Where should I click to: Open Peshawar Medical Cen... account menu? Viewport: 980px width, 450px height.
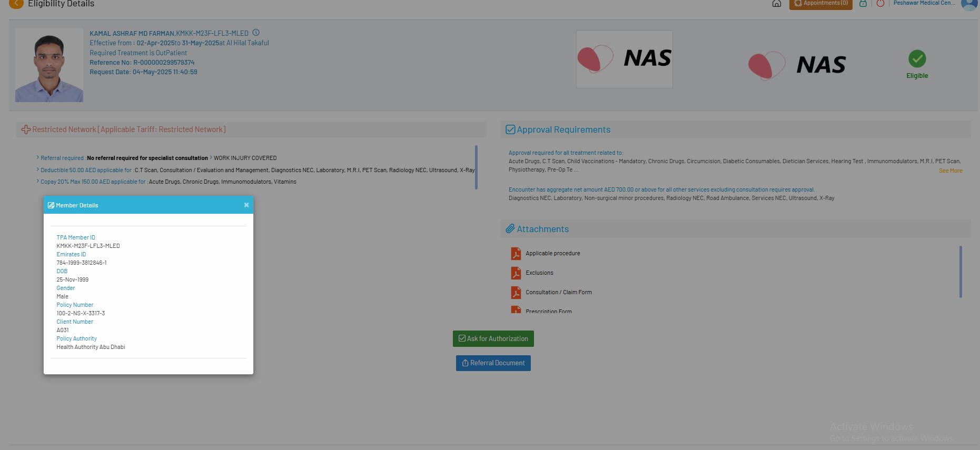[924, 3]
